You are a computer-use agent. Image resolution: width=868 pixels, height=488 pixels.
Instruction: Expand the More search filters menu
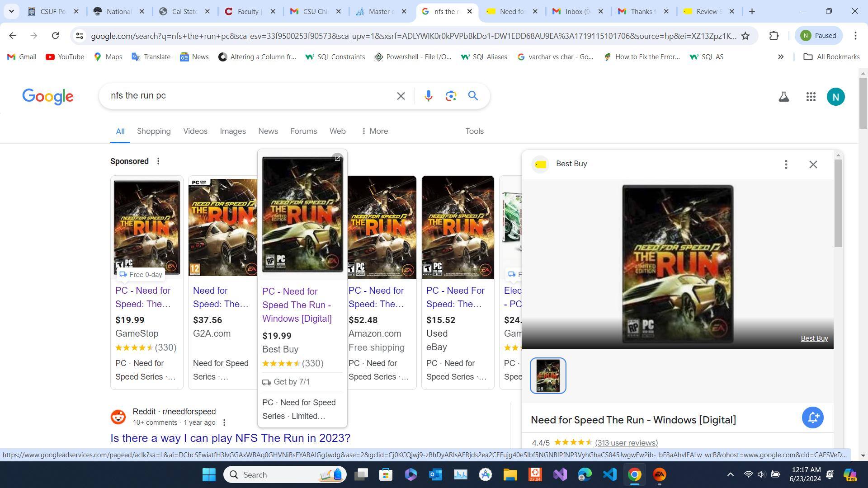(x=374, y=131)
